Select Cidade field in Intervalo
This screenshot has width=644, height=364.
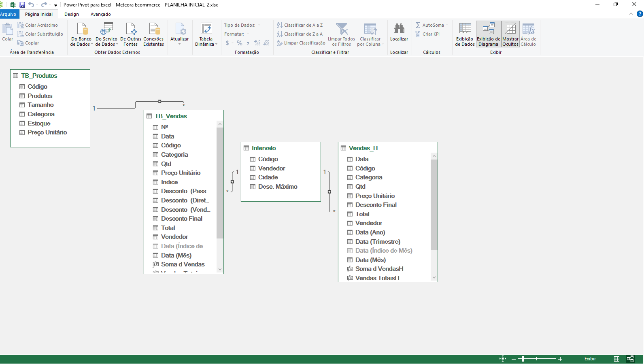268,177
